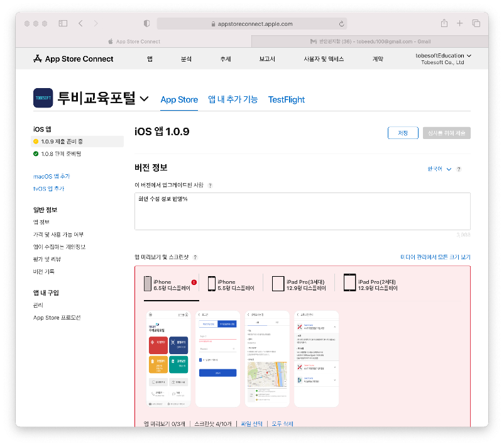Open 앱 정보 in sidebar
The image size is (504, 446).
pos(41,222)
